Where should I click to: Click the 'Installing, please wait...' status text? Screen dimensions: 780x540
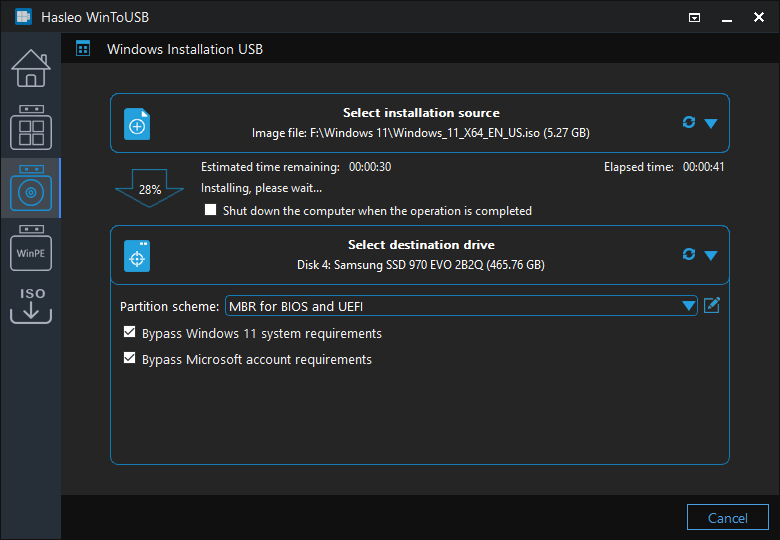261,188
